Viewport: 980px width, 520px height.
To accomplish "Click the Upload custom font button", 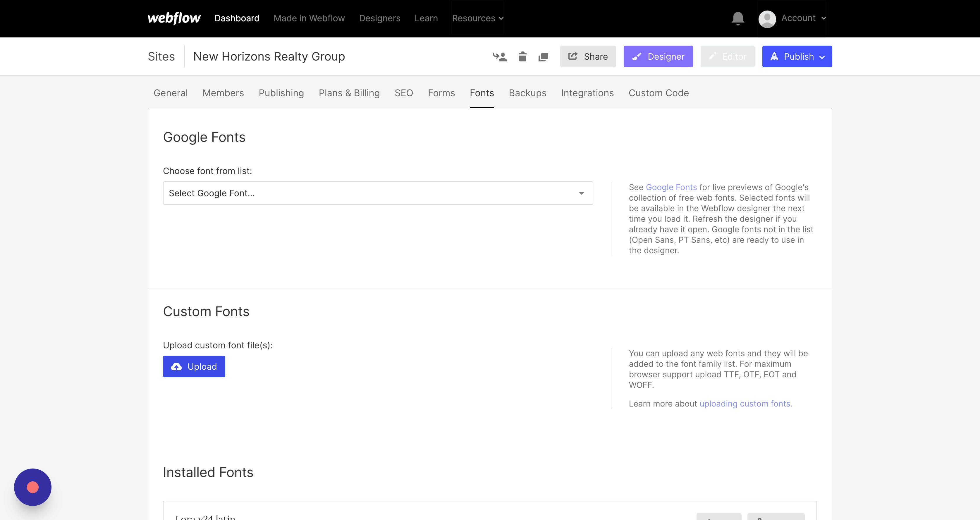I will coord(194,367).
